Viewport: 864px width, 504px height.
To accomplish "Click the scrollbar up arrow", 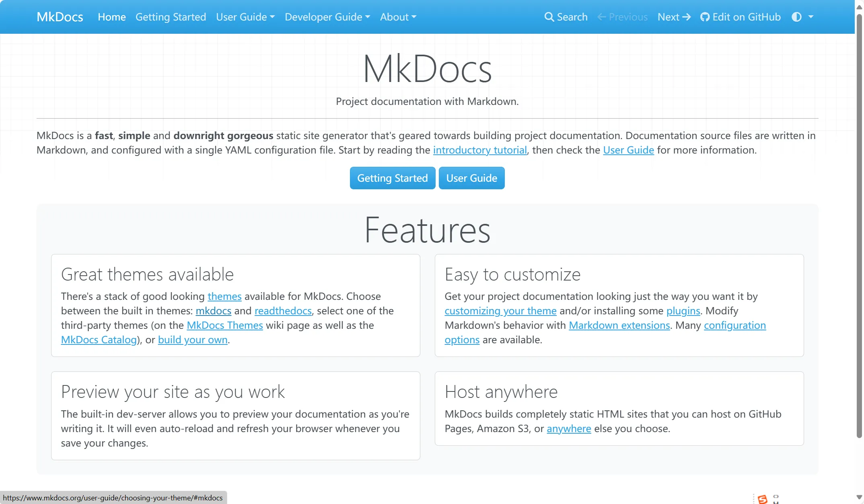I will [860, 7].
